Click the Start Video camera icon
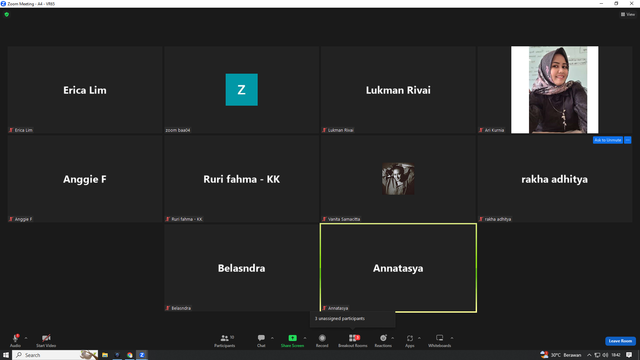The height and width of the screenshot is (360, 640). (x=46, y=338)
